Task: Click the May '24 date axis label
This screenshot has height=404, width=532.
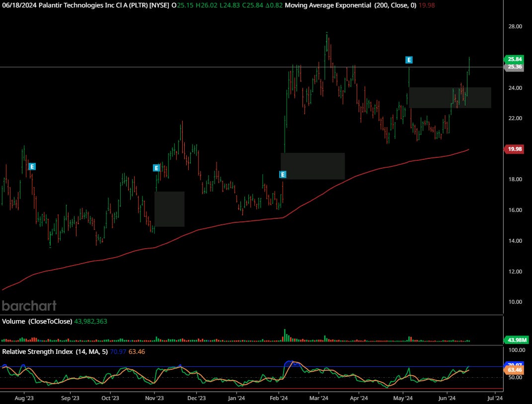Action: tap(403, 398)
